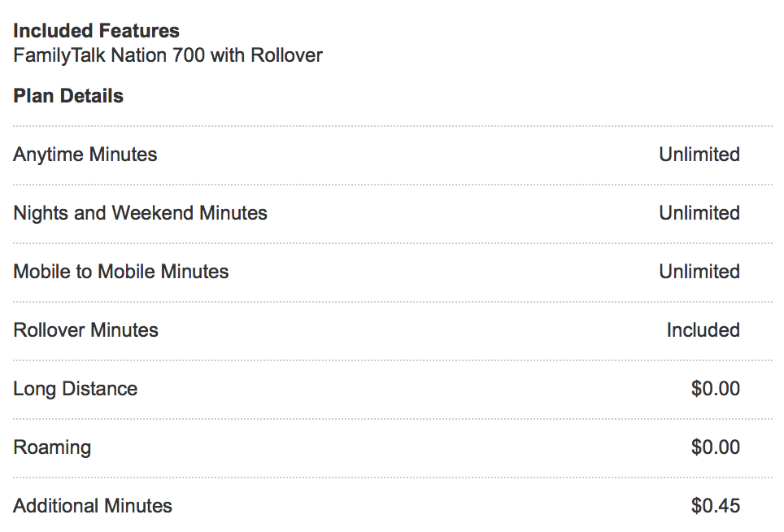
Task: Click the Mobile to Mobile Minutes label
Action: [x=121, y=272]
